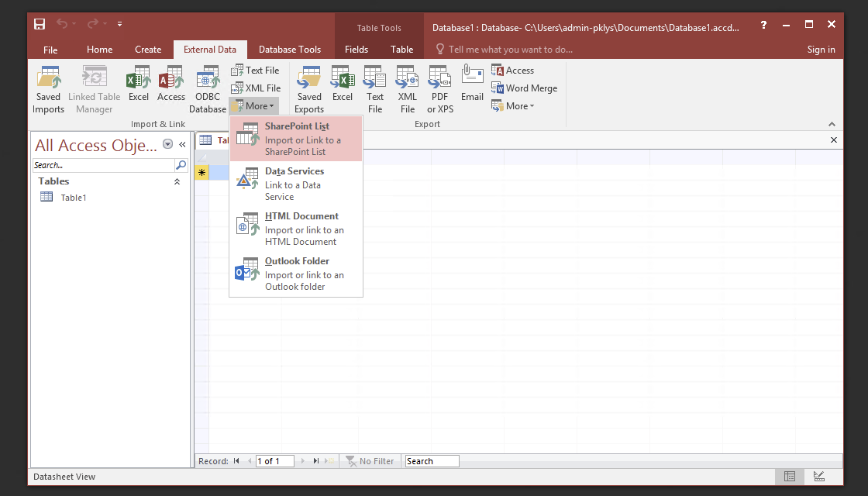Collapse the Tables group in the navigation pane

[177, 181]
